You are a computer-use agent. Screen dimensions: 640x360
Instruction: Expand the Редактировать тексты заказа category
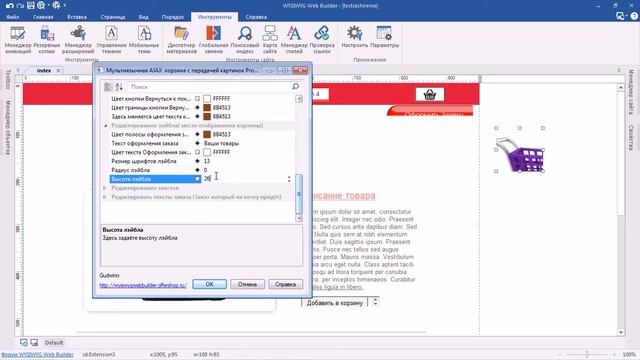point(105,197)
